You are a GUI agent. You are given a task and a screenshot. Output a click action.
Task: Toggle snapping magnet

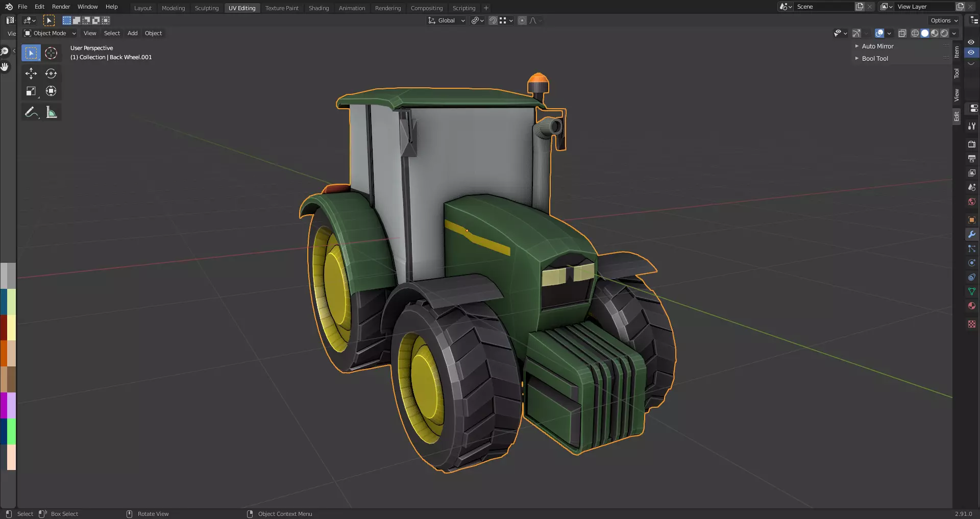point(493,20)
